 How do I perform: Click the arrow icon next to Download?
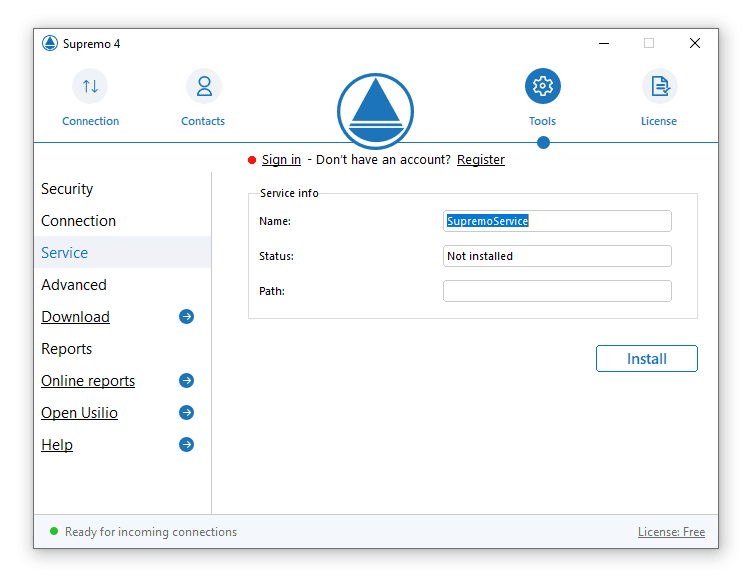click(x=186, y=317)
